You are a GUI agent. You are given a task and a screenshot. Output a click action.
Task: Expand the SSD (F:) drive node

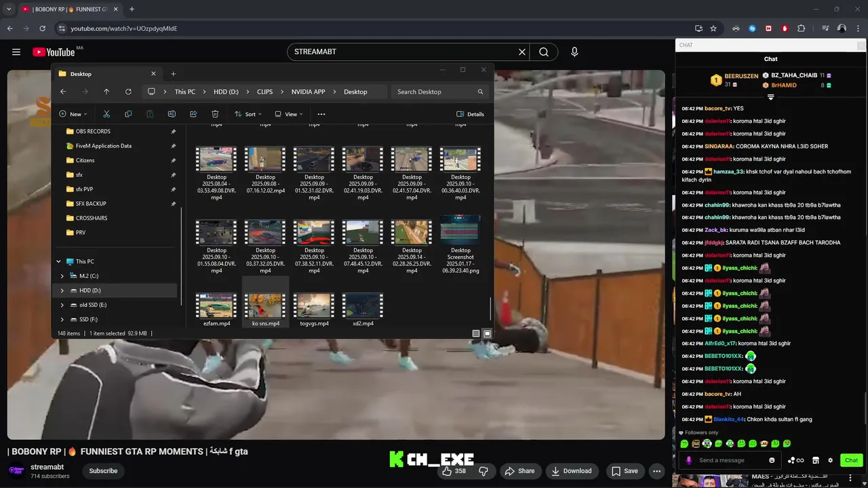tap(62, 319)
